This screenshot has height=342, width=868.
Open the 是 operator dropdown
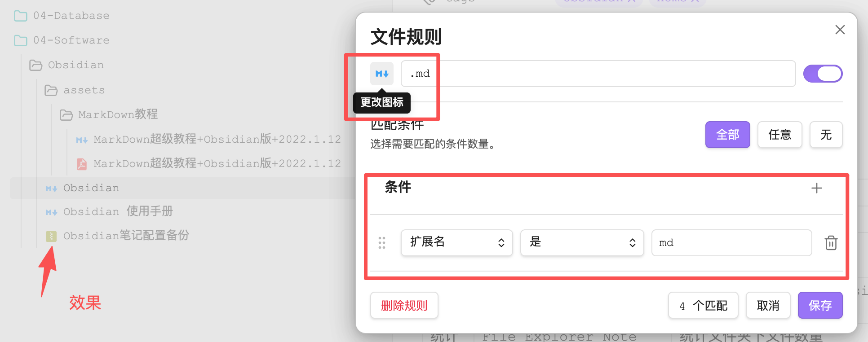pos(582,243)
